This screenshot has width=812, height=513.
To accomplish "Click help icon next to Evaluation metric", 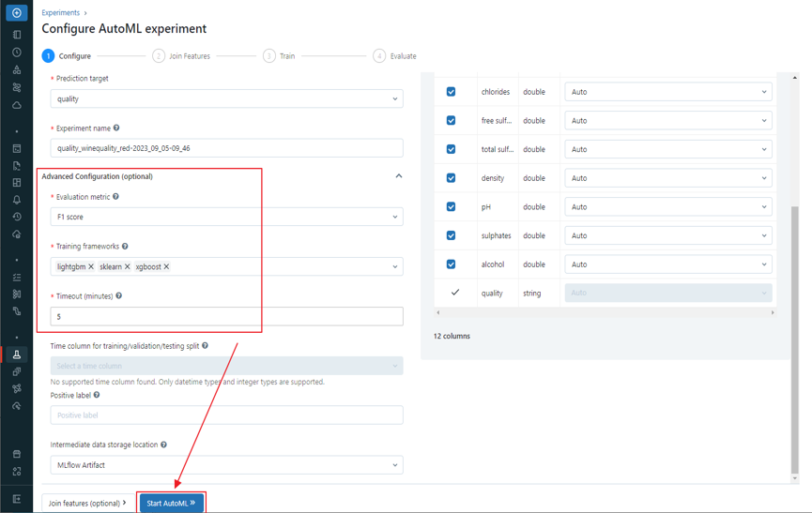I will pyautogui.click(x=116, y=197).
